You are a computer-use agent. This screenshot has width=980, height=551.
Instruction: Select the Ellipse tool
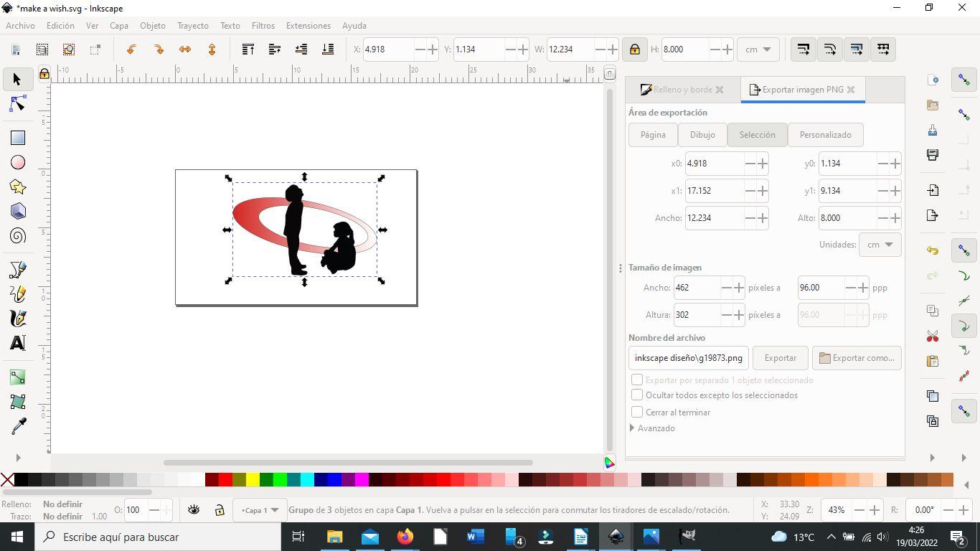coord(17,163)
